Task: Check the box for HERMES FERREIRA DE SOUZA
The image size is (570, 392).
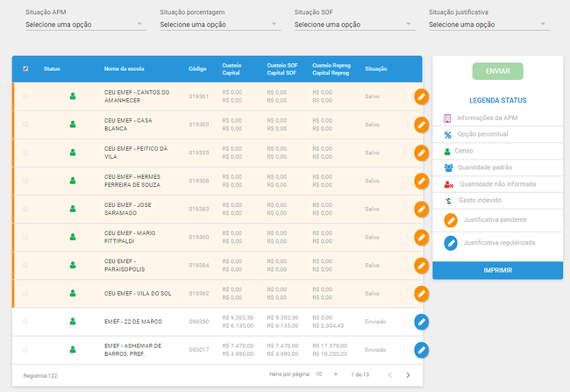Action: click(25, 181)
